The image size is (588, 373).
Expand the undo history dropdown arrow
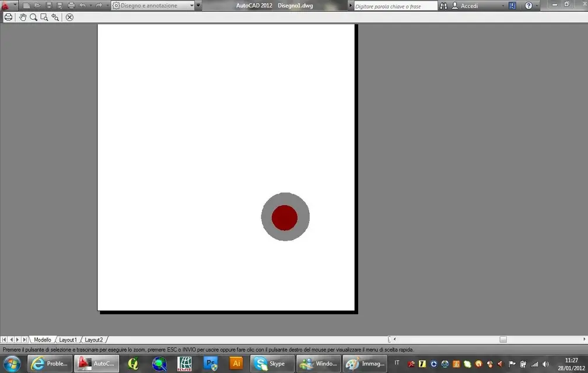(x=91, y=6)
